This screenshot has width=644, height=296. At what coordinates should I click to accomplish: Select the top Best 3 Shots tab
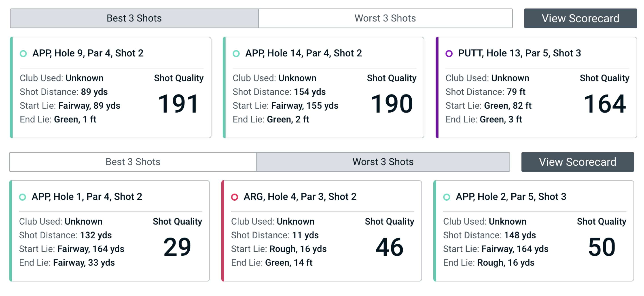click(134, 18)
